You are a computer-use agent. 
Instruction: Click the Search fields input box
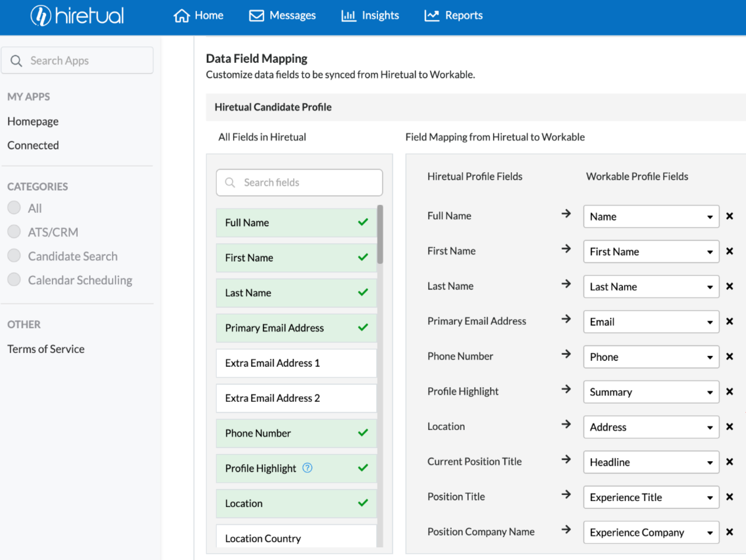click(x=299, y=182)
